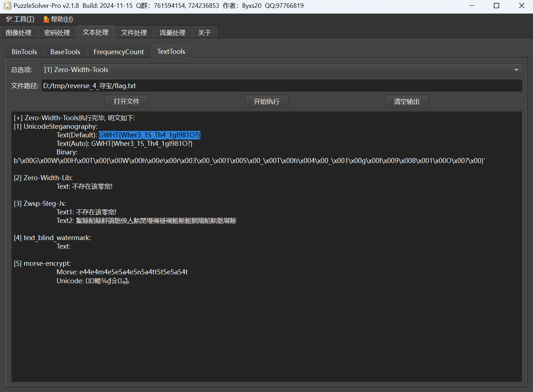This screenshot has width=533, height=392.
Task: Click the [2] Zero-Width-Lib heading
Action: pos(43,178)
